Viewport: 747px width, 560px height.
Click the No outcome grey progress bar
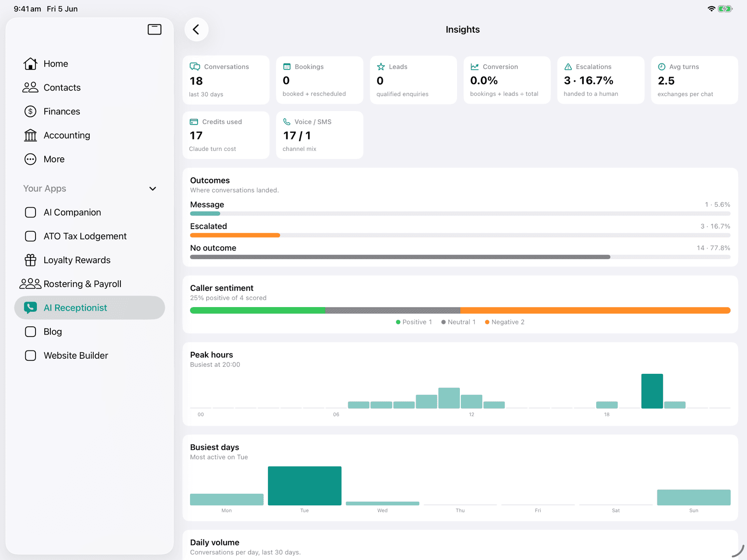[x=400, y=257]
